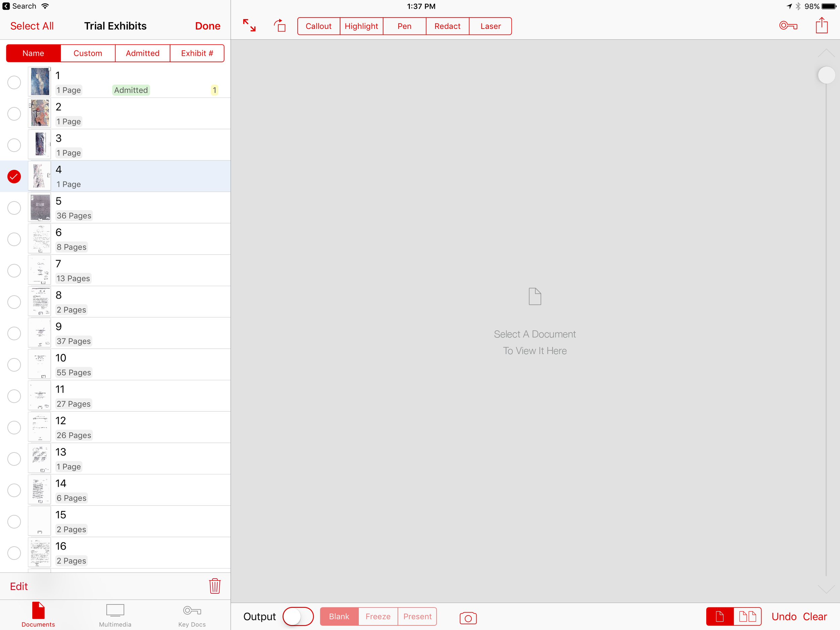The height and width of the screenshot is (630, 840).
Task: Tap the back to Search arrow
Action: [6, 6]
